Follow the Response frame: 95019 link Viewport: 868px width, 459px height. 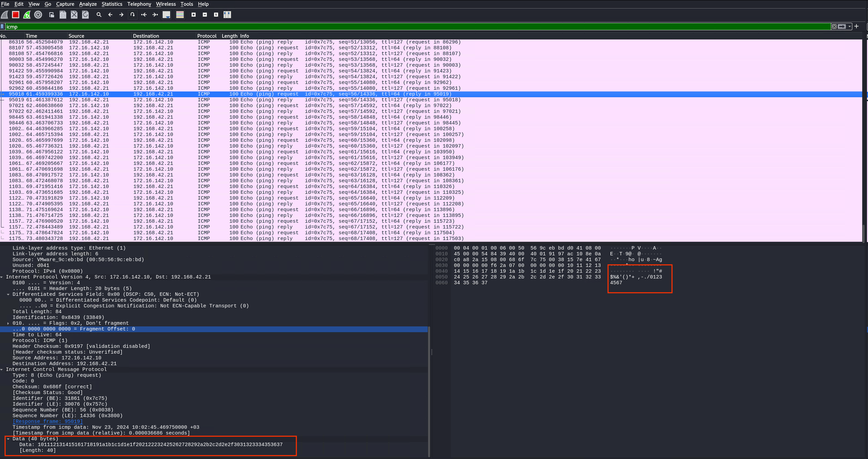pos(48,422)
